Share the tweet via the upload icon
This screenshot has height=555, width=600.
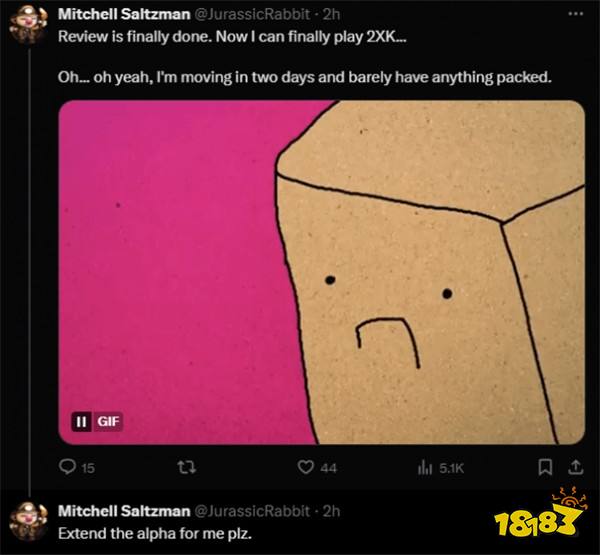click(576, 467)
